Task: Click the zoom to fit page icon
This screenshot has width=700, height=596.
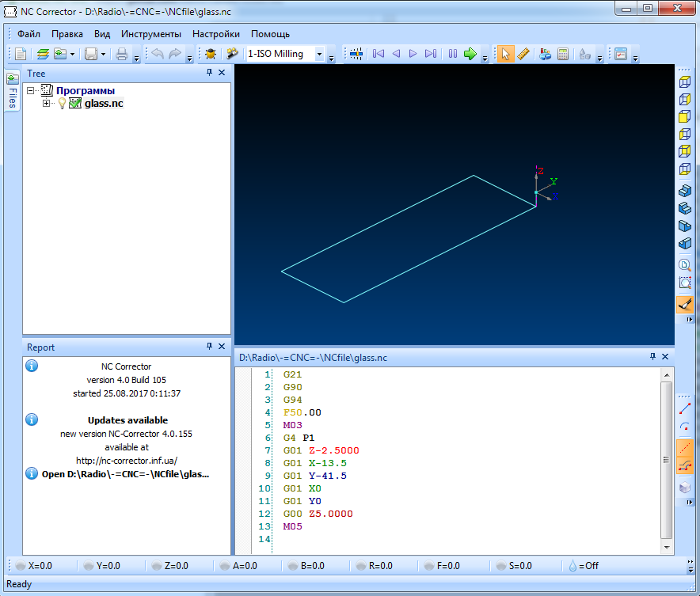Action: [x=684, y=265]
